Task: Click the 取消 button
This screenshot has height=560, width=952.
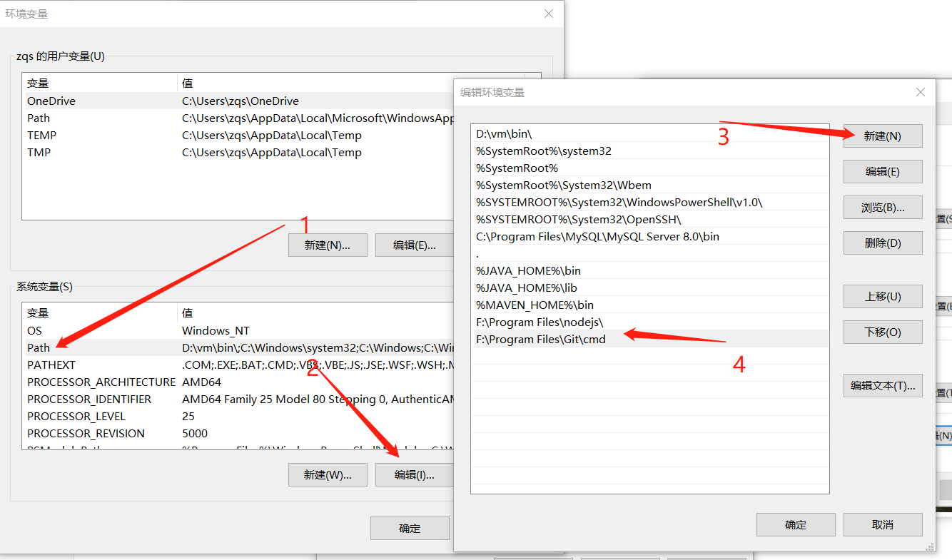Action: point(883,524)
